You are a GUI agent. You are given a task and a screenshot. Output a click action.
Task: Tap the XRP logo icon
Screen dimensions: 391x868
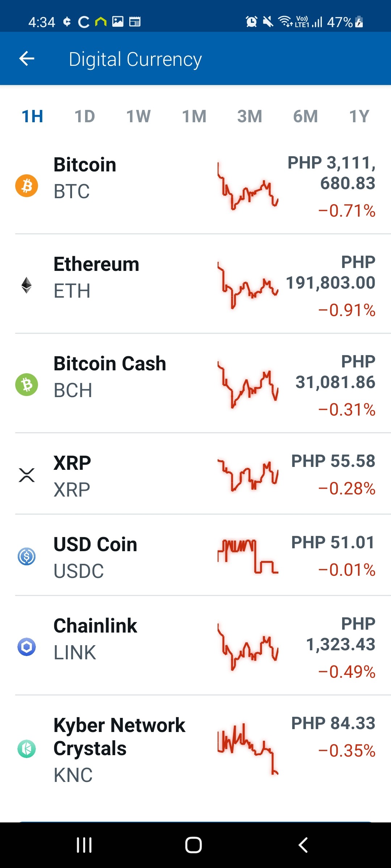[x=26, y=475]
